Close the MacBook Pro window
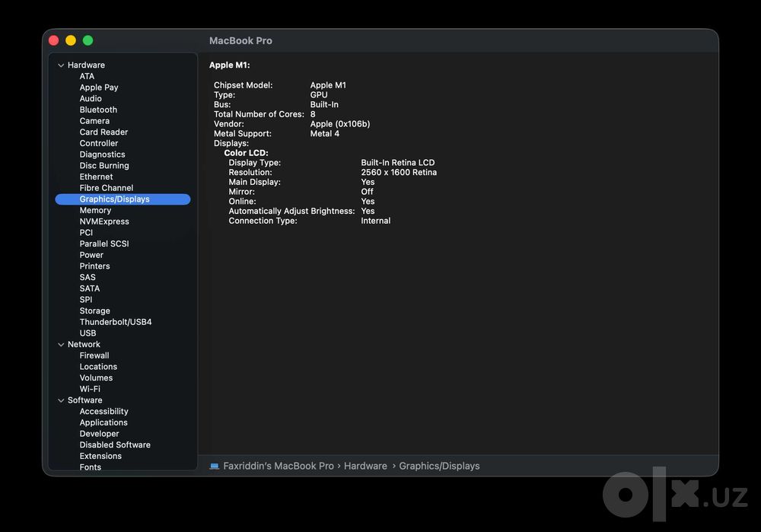Screen dimensions: 761x532 [x=54, y=40]
